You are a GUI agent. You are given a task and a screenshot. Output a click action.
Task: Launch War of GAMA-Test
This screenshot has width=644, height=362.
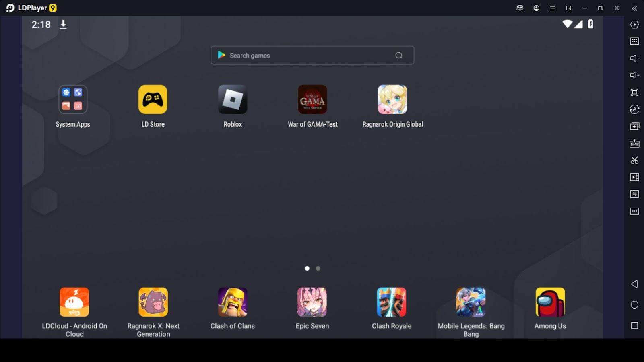(312, 99)
